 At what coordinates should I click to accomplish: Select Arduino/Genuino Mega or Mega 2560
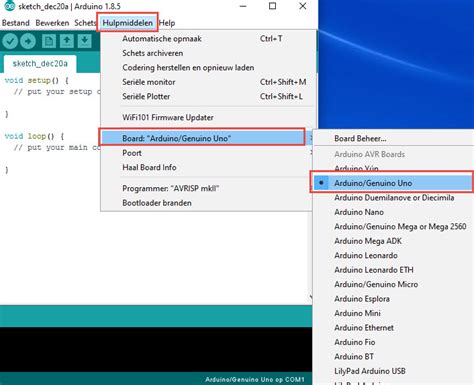(x=393, y=227)
